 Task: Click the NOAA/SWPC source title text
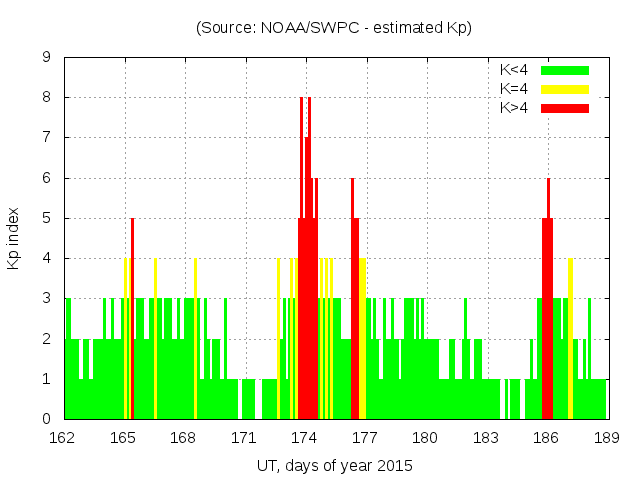point(334,28)
